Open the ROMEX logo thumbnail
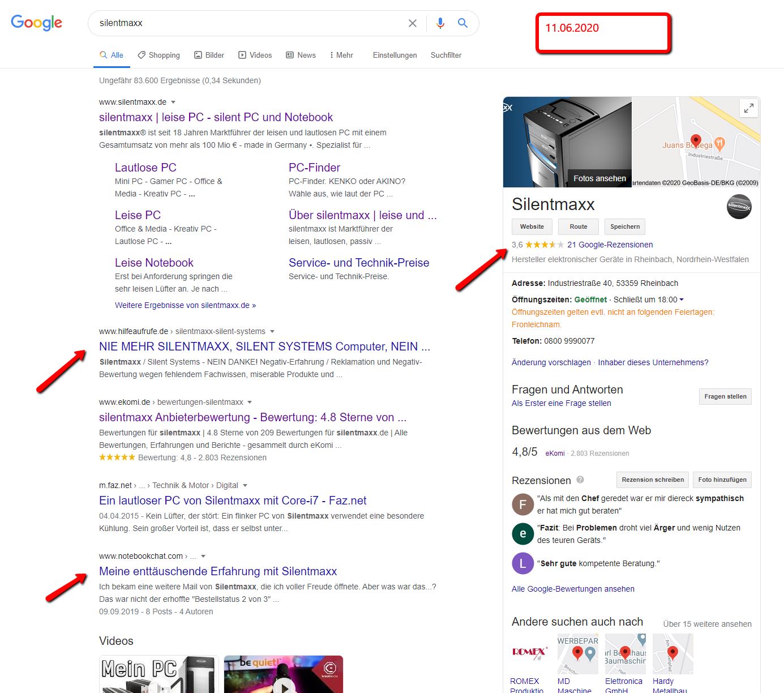Viewport: 784px width, 693px height. click(529, 653)
